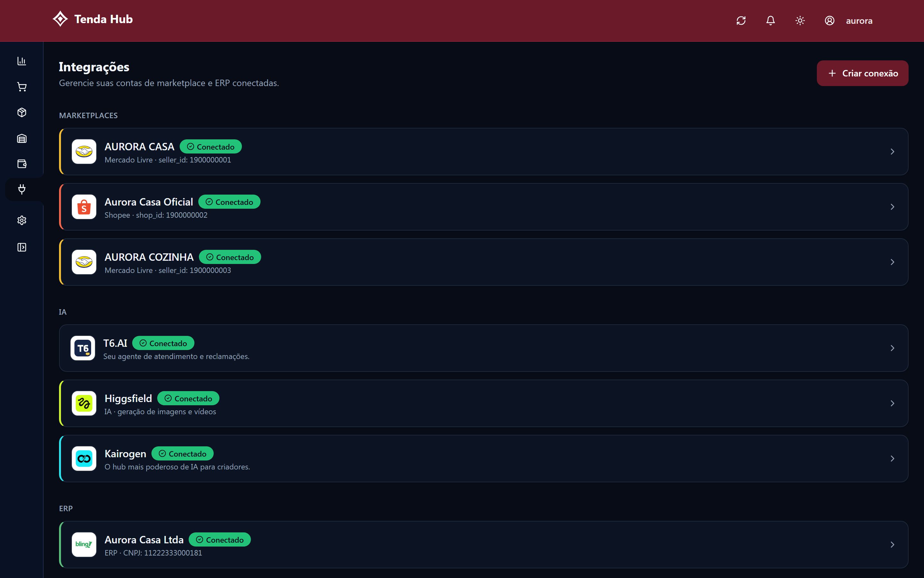The height and width of the screenshot is (578, 924).
Task: Click the MARKETPLACES section label
Action: 88,116
